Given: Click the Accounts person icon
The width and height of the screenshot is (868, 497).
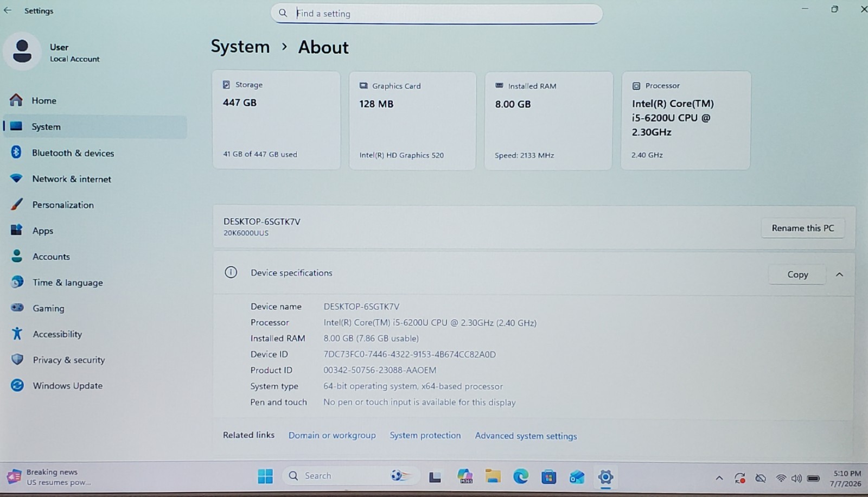Looking at the screenshot, I should point(17,256).
